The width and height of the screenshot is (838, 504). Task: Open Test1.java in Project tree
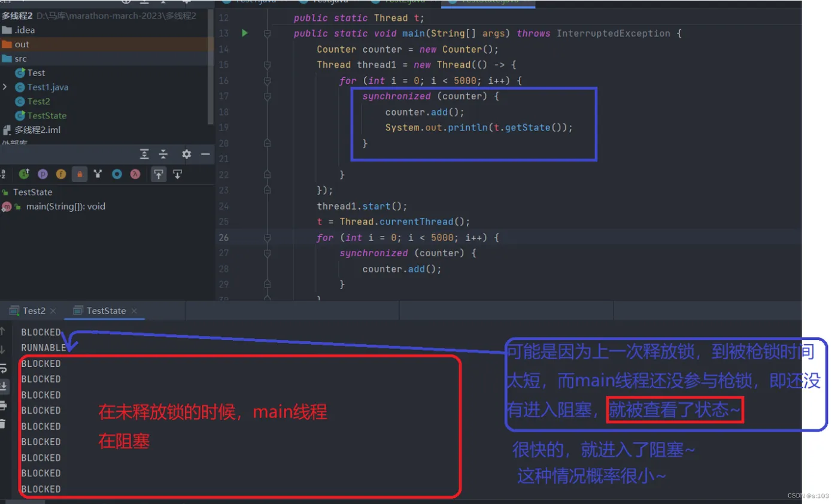41,87
